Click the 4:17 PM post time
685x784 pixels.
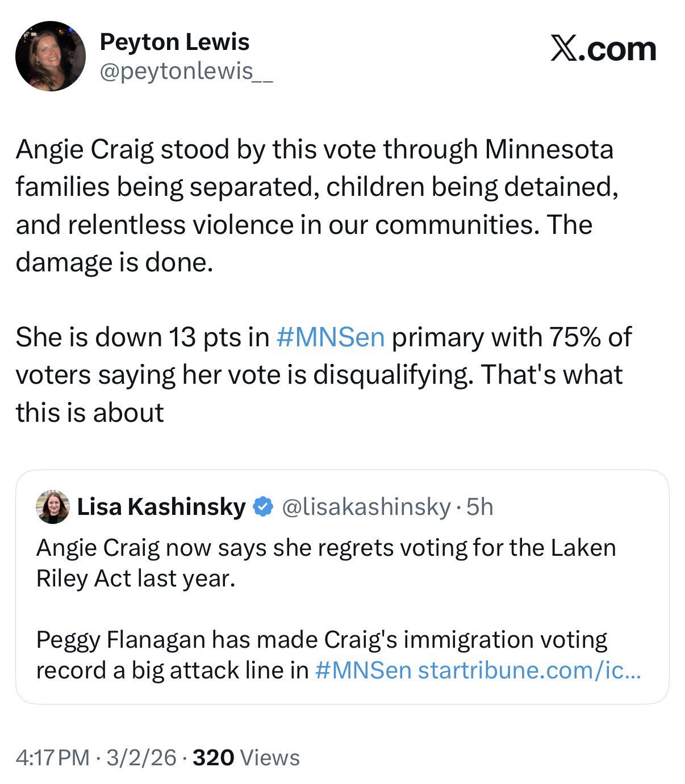(x=52, y=757)
